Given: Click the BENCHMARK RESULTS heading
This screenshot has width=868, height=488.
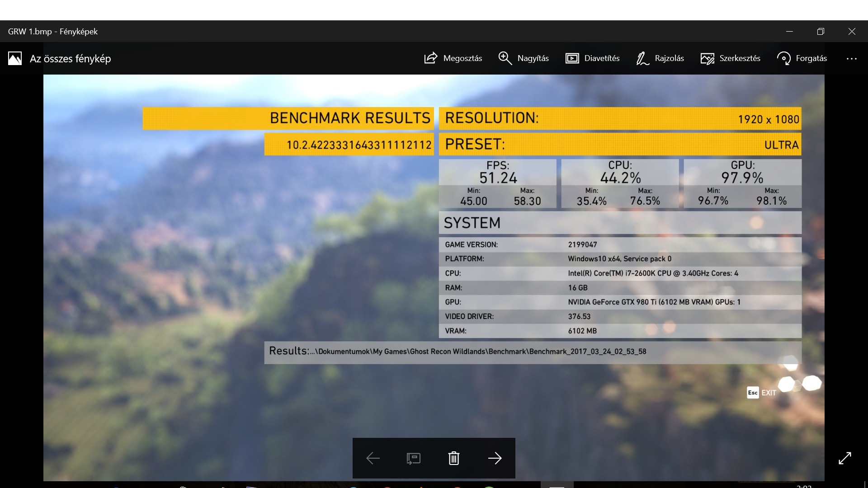Looking at the screenshot, I should [x=350, y=118].
